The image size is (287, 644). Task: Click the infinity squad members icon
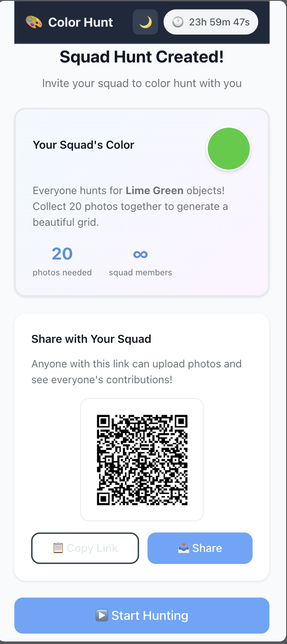[x=141, y=254]
